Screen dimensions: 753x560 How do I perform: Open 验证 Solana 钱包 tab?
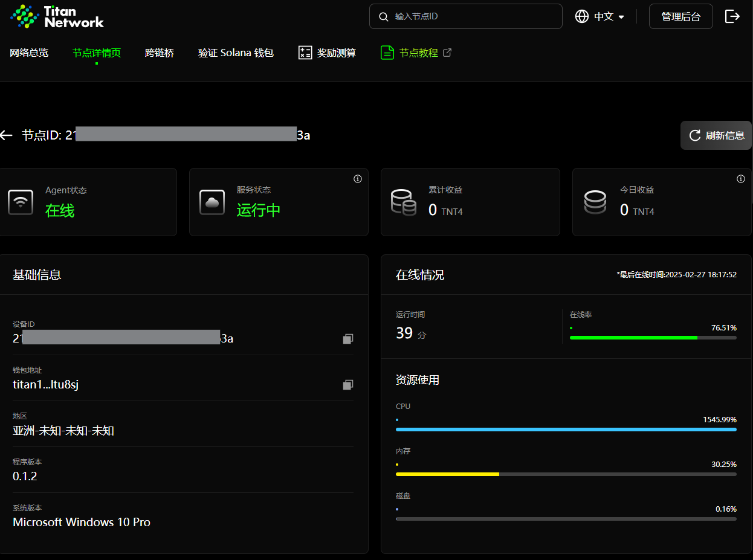pyautogui.click(x=236, y=53)
